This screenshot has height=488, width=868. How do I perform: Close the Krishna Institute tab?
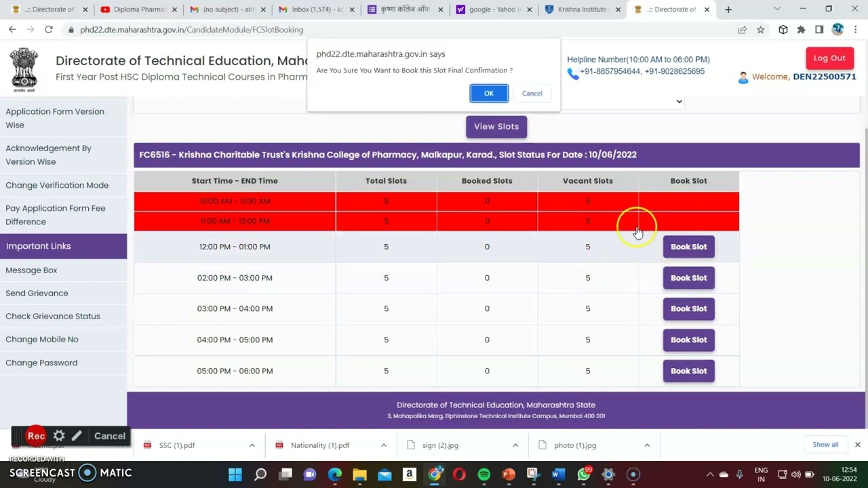coord(618,9)
